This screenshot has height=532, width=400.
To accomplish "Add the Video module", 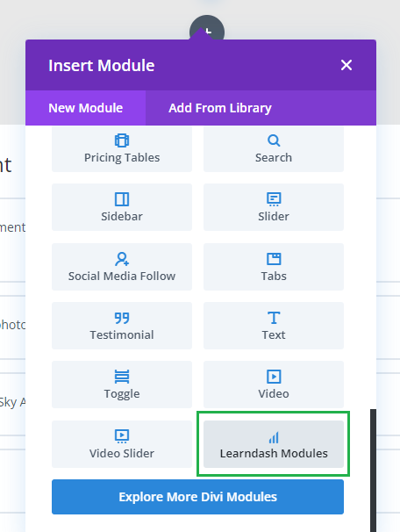I will [274, 385].
